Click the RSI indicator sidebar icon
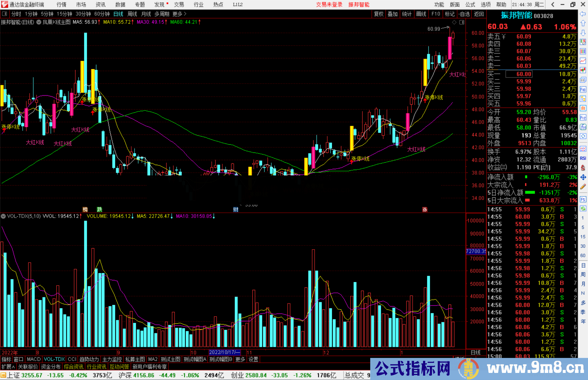This screenshot has width=588, height=380. point(583,158)
